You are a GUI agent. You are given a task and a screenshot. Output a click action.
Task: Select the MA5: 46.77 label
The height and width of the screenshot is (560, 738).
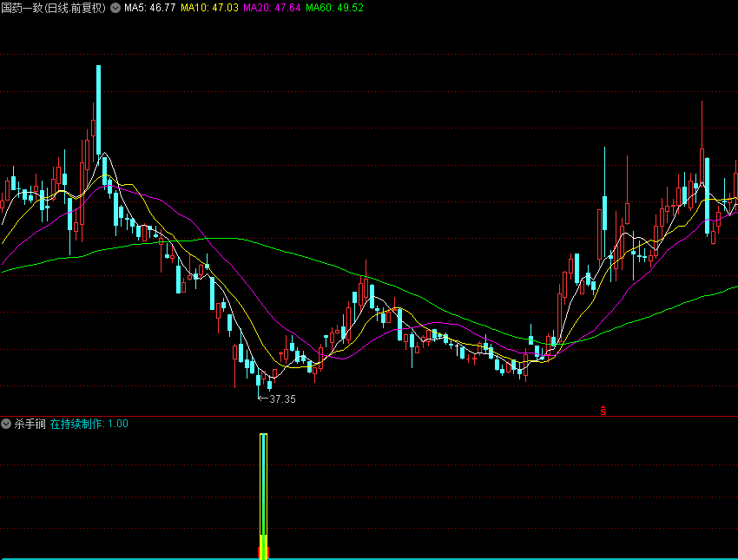149,8
